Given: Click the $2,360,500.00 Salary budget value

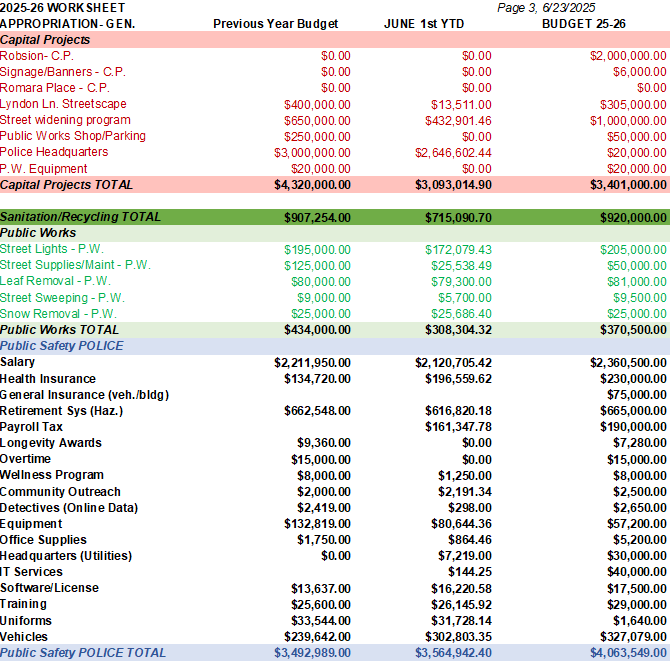Looking at the screenshot, I should (x=628, y=363).
